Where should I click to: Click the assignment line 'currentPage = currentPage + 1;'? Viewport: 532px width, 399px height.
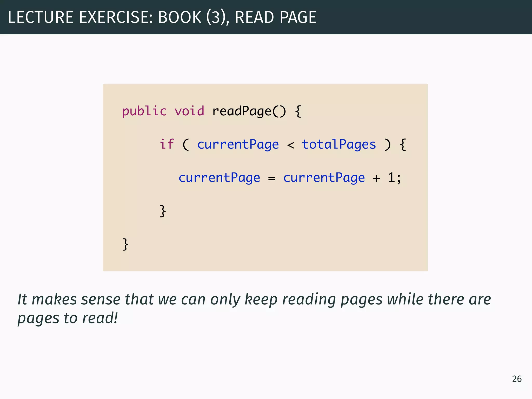coord(290,178)
